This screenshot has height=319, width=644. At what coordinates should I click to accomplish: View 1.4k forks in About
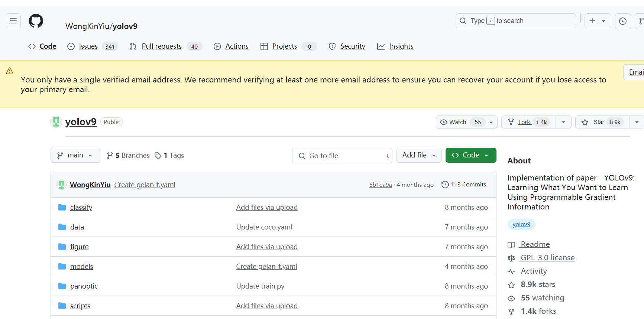(x=532, y=311)
